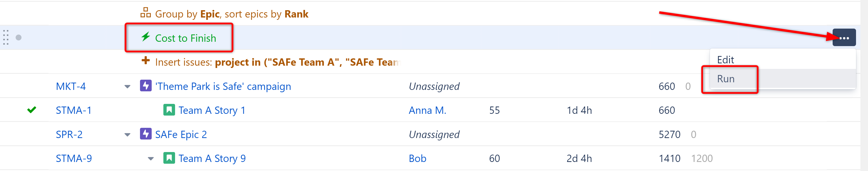Open the three-dots row actions menu
The height and width of the screenshot is (171, 868).
pos(843,38)
